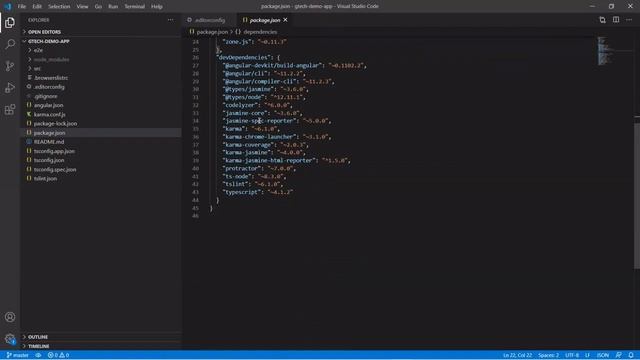Click the "devDependencies" key in editor
Viewport: 640px width, 360px height.
(244, 58)
